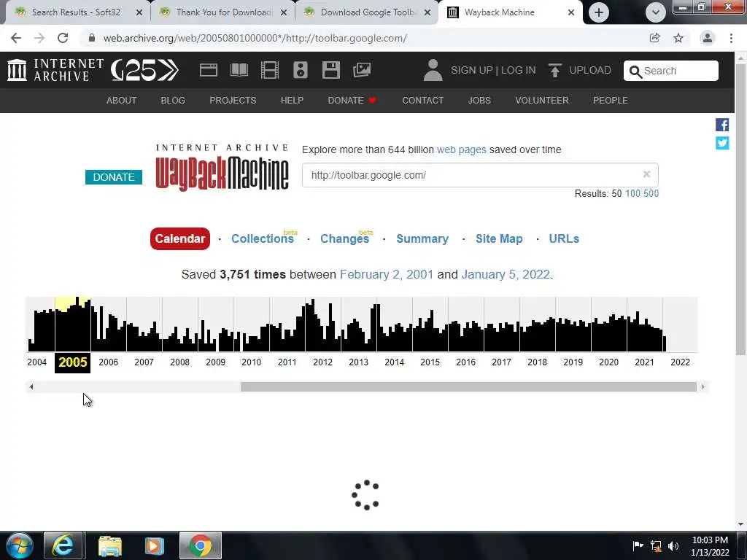747x560 pixels.
Task: Open the CONTACT menu item
Action: pos(422,101)
